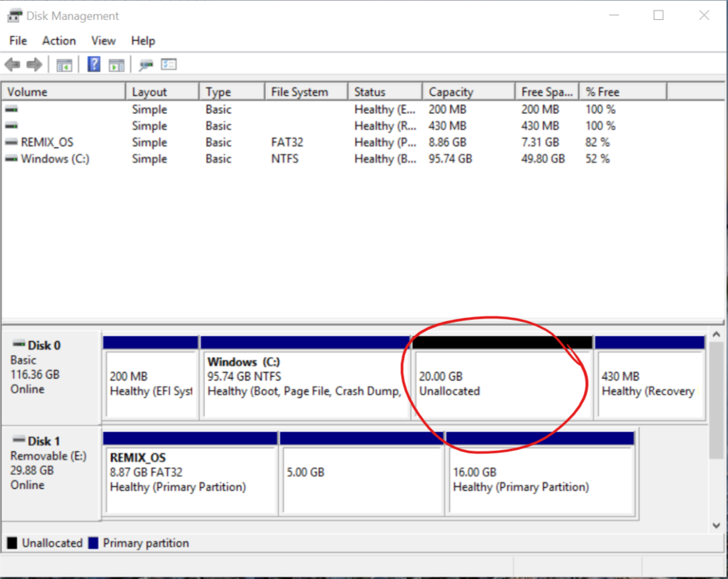This screenshot has height=579, width=728.
Task: Select the drive icon of the 430 MB volume row
Action: (x=11, y=126)
